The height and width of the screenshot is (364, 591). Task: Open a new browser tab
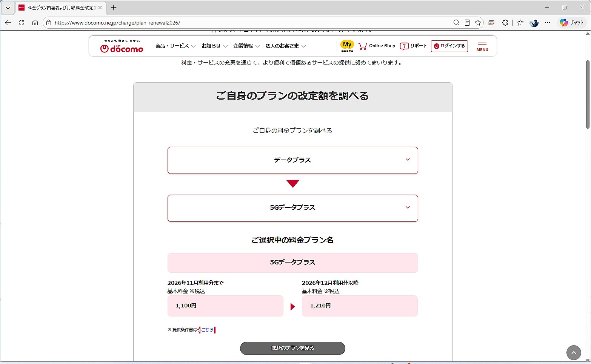114,8
